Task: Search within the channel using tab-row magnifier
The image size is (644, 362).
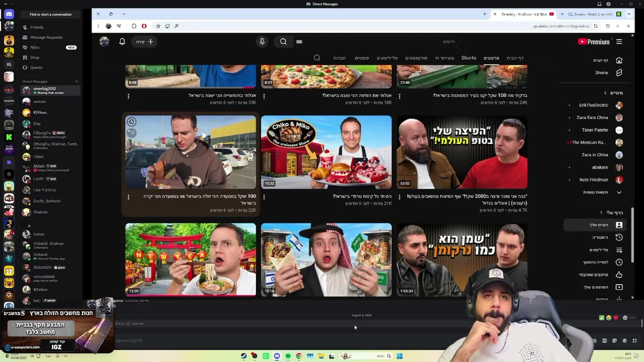Action: tap(317, 58)
